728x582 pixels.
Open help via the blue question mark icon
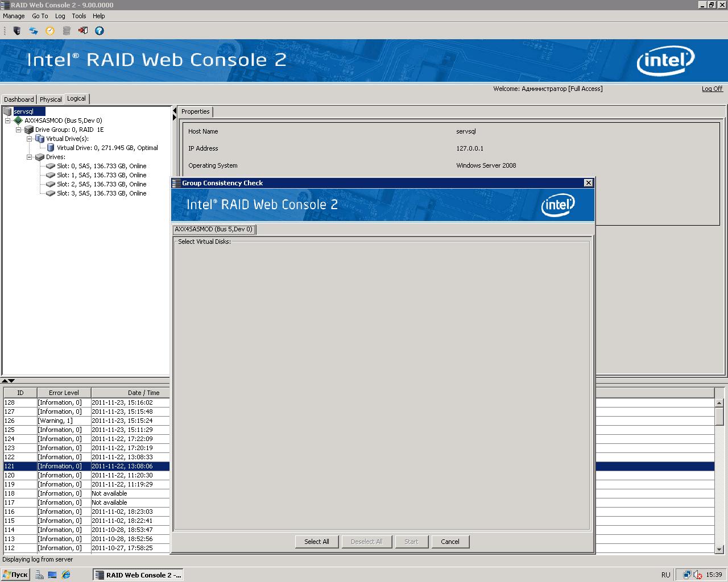pyautogui.click(x=100, y=31)
